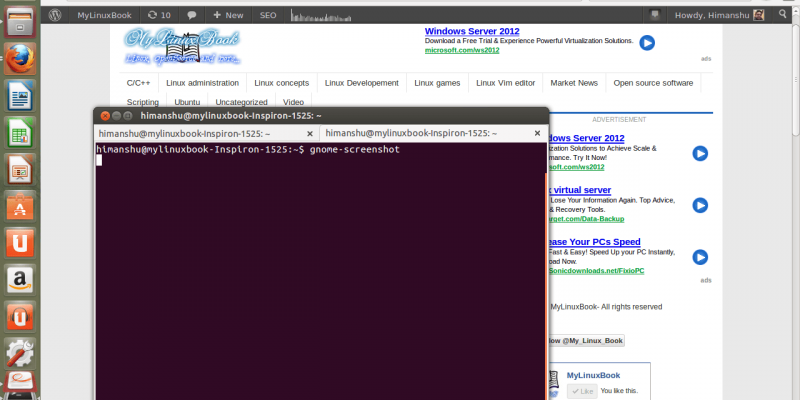Open the SEO menu in admin bar
Viewport: 800px width, 400px height.
coord(268,15)
